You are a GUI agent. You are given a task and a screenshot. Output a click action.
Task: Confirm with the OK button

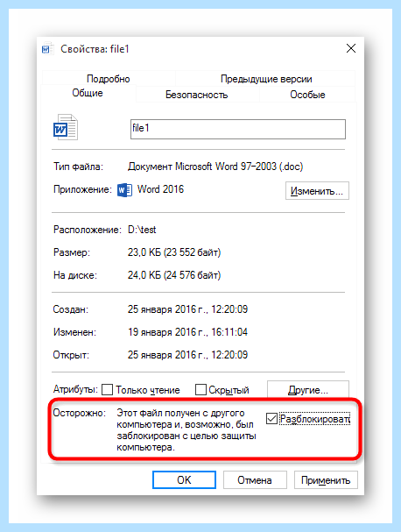click(x=184, y=479)
